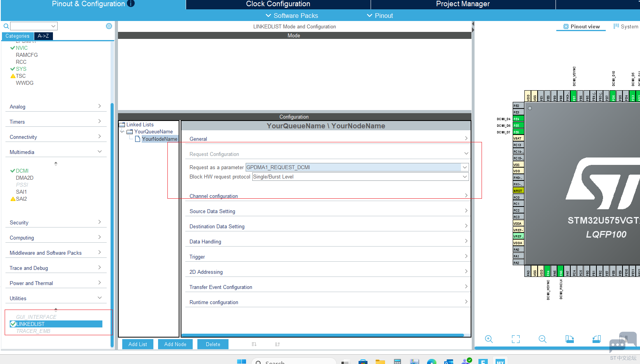Select the Categories tab
This screenshot has height=364, width=640.
(18, 36)
